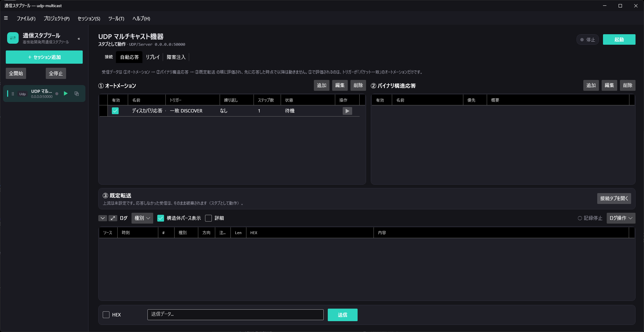Edit binary structure response with 編集
644x332 pixels.
[x=609, y=85]
